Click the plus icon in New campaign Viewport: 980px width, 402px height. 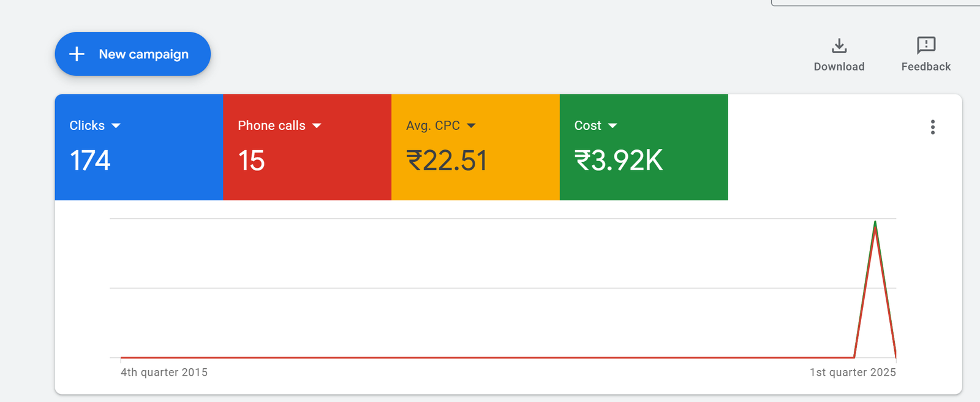[77, 54]
